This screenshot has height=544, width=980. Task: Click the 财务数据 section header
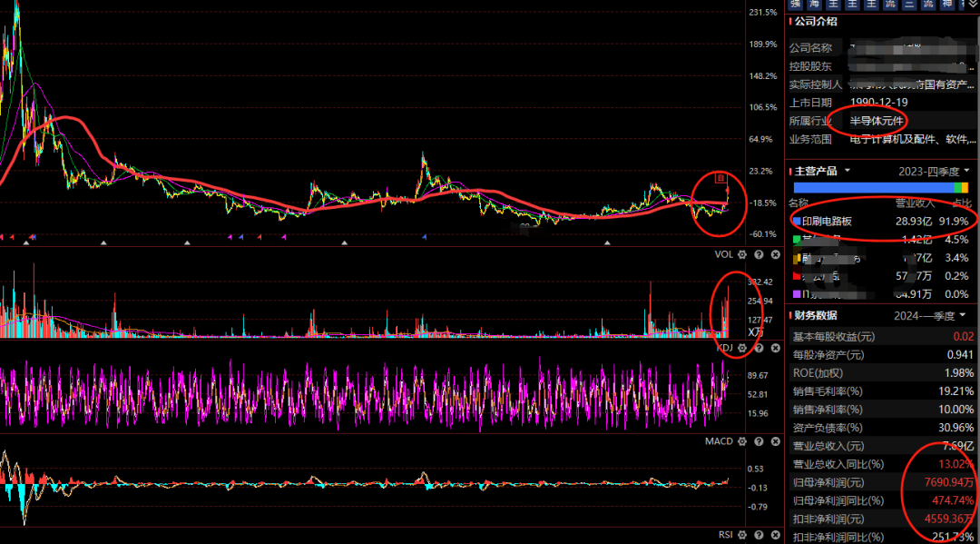coord(816,316)
